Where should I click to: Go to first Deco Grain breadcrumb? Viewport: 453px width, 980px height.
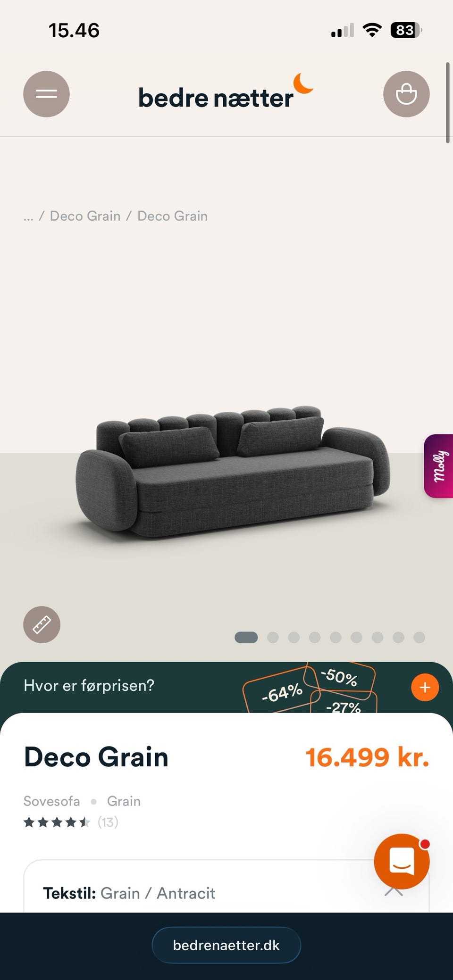pyautogui.click(x=85, y=216)
